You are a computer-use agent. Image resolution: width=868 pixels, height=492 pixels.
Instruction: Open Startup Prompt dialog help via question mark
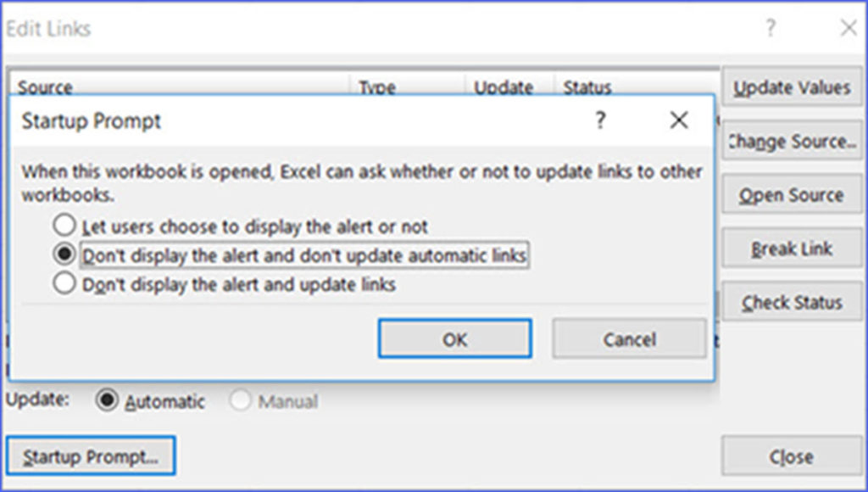pyautogui.click(x=600, y=120)
